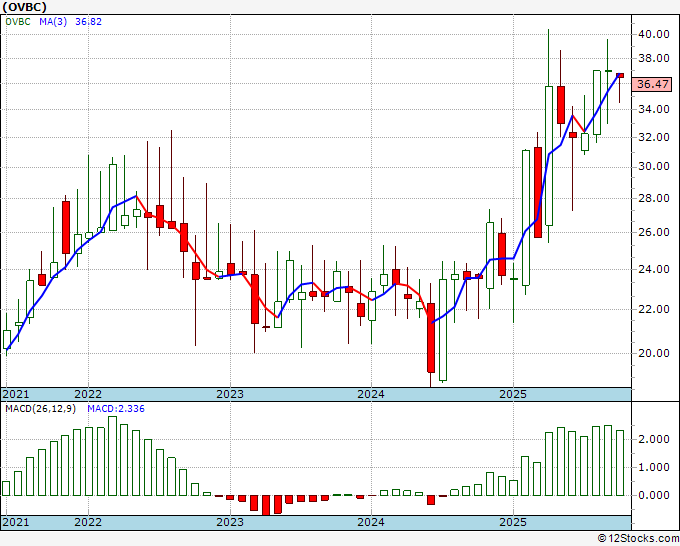680x546 pixels.
Task: Click the MACD(26,12,9) indicator label
Action: pos(40,409)
